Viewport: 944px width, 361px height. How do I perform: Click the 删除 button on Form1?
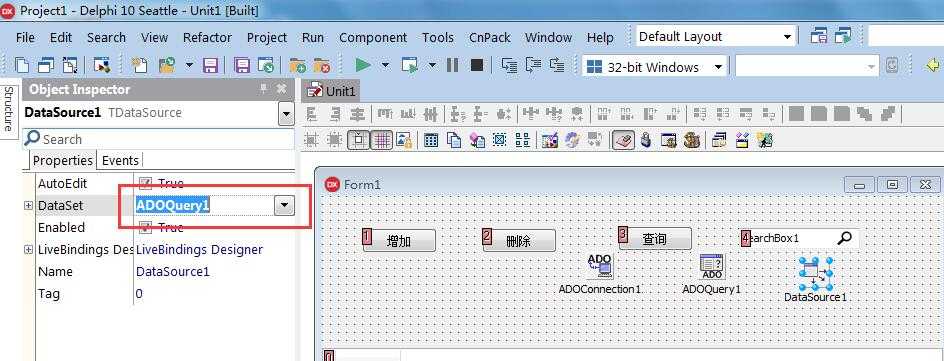pos(518,241)
